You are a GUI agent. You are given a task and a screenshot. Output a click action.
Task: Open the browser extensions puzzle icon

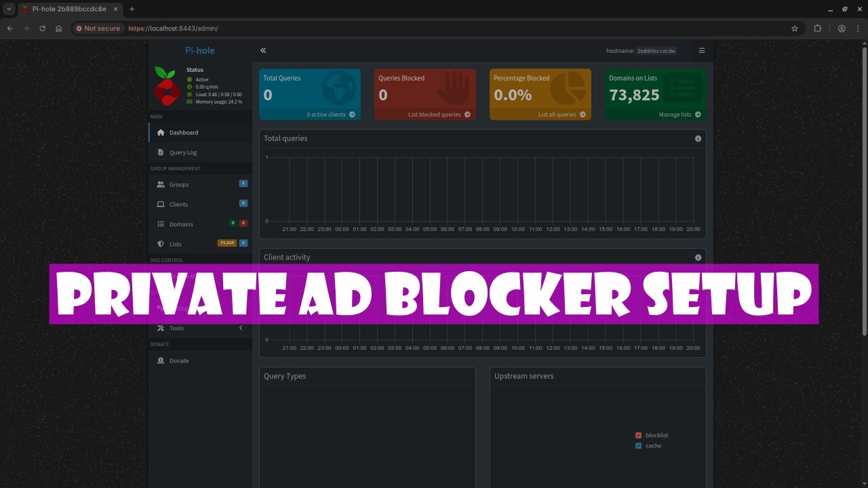click(x=817, y=28)
